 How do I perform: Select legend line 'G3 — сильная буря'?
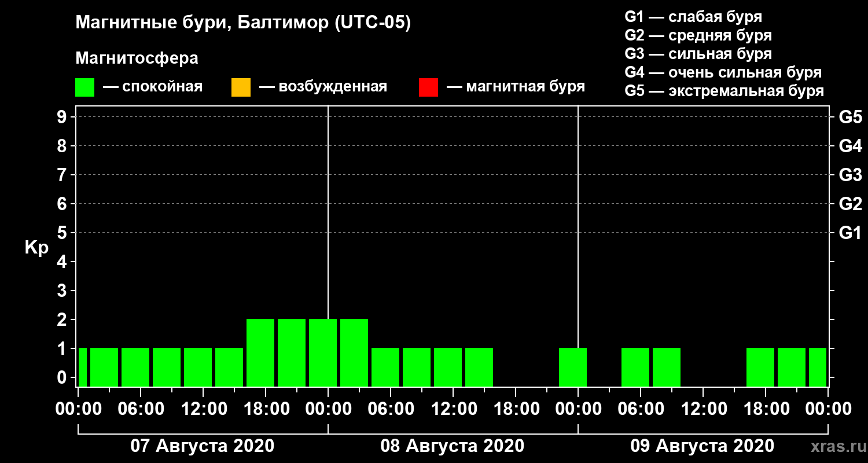[698, 54]
